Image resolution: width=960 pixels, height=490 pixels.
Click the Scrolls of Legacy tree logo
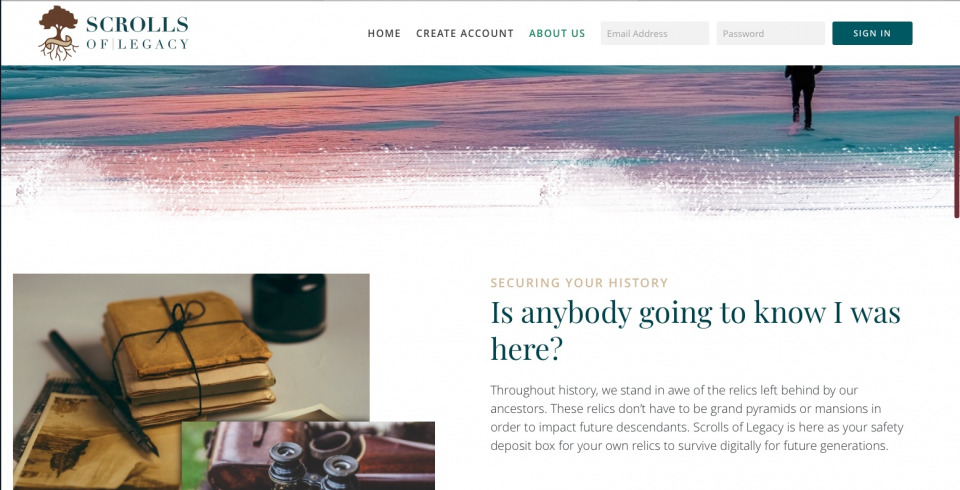(x=59, y=33)
